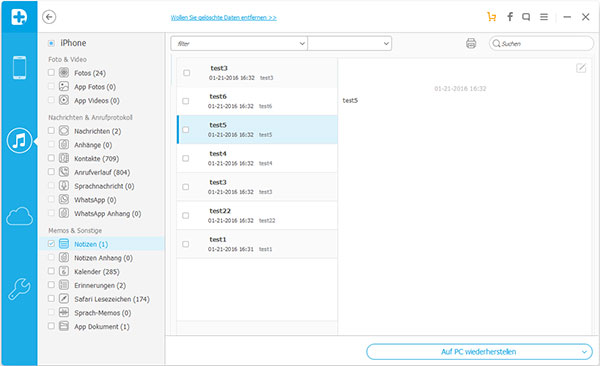The width and height of the screenshot is (600, 366).
Task: Tick the checkbox for note test5
Action: coord(186,130)
